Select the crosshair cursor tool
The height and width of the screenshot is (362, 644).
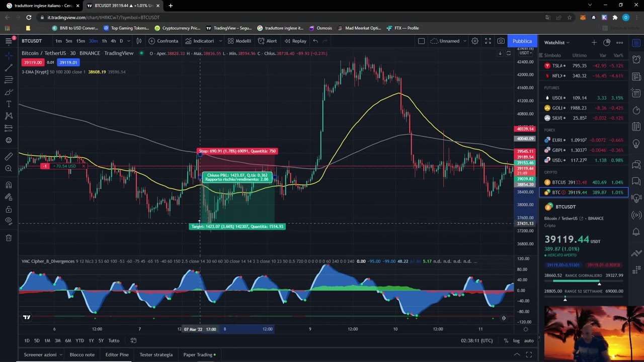(x=9, y=55)
